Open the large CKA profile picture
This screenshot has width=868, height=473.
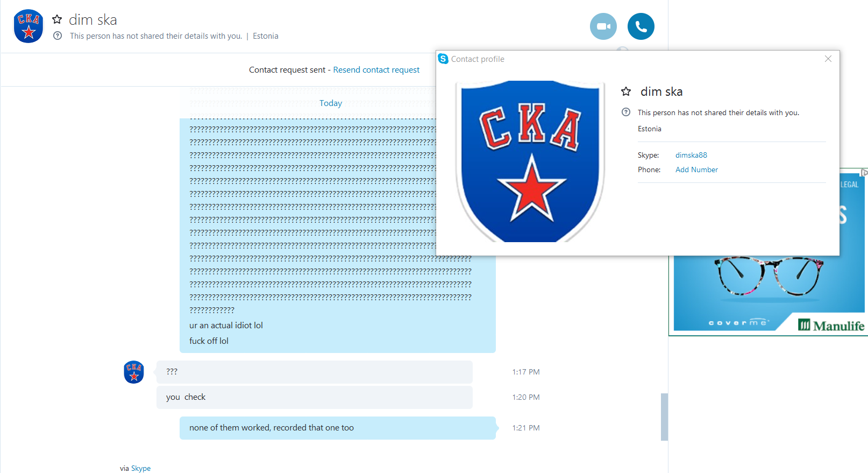tap(530, 161)
